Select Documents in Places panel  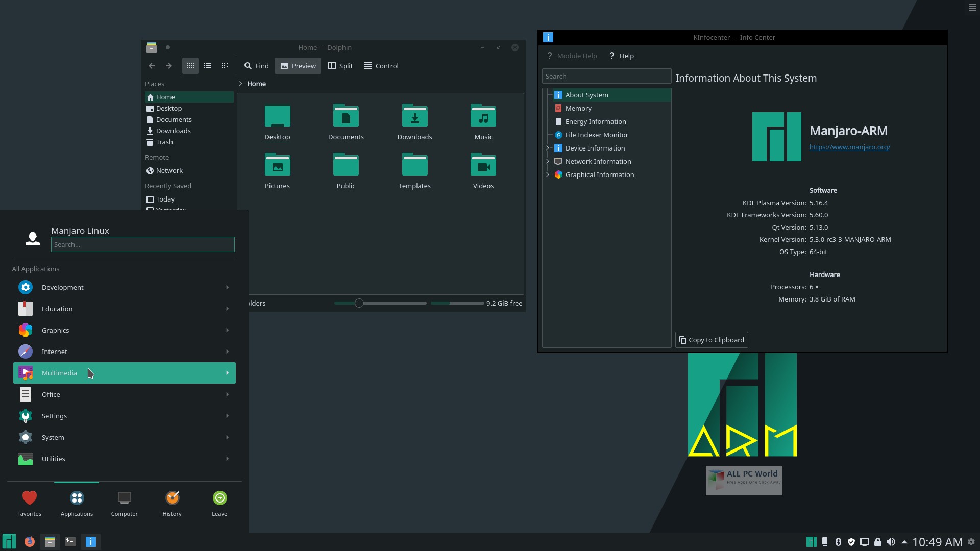[189, 119]
